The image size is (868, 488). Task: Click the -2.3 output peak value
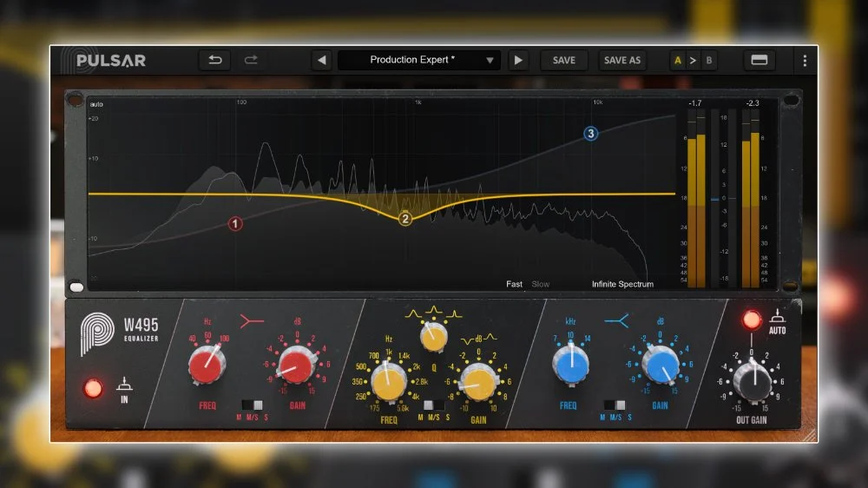pyautogui.click(x=753, y=103)
